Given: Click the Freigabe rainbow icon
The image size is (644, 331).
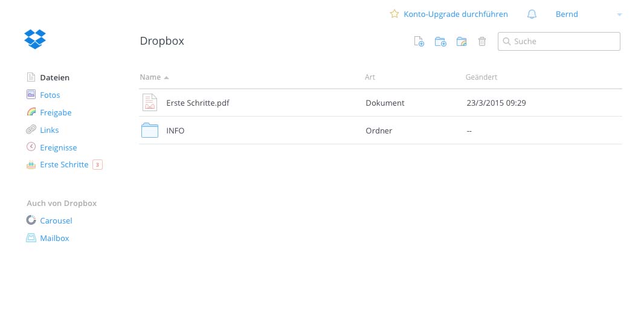Looking at the screenshot, I should (31, 112).
